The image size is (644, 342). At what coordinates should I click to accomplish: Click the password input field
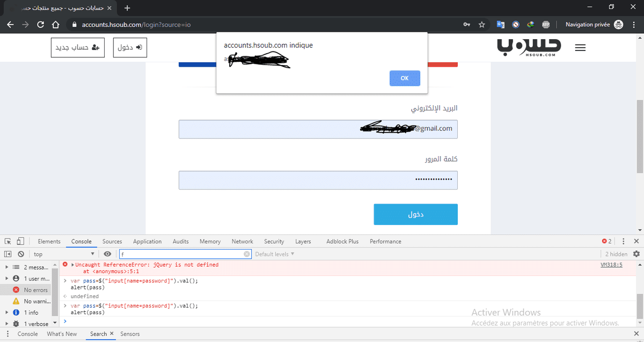(318, 180)
